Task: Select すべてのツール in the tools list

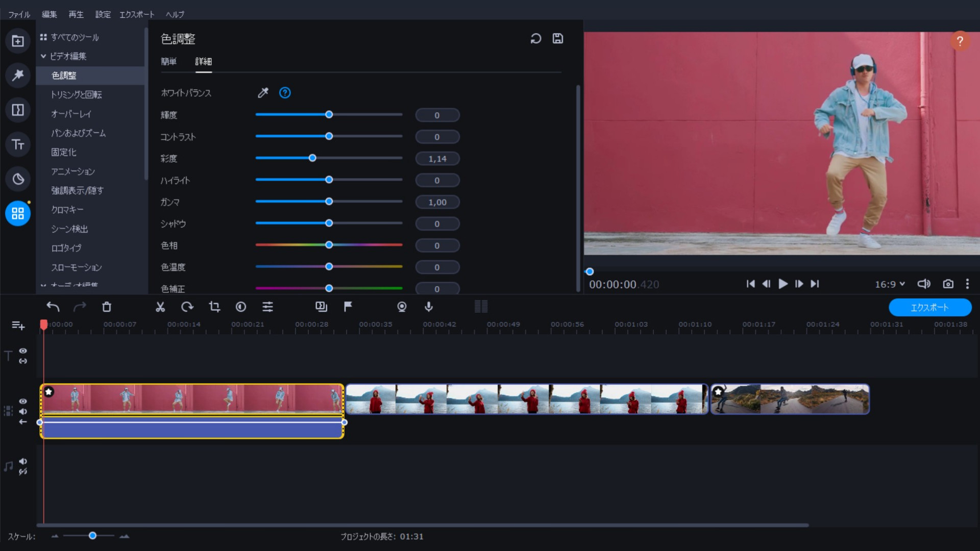Action: [75, 37]
